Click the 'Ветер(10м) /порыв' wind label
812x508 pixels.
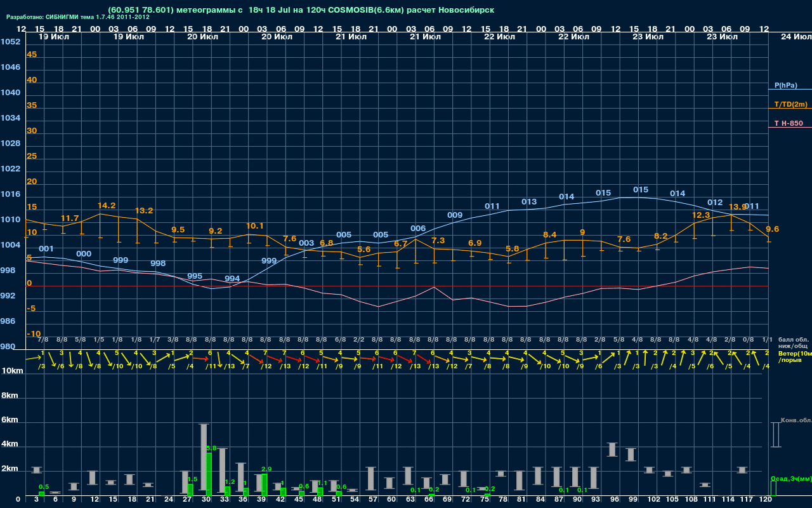pos(795,356)
